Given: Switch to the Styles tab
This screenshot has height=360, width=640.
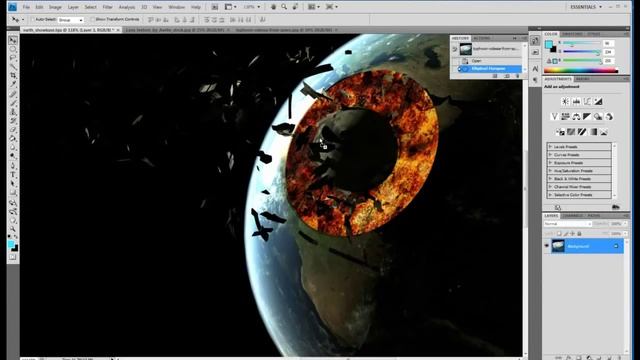Looking at the screenshot, I should pos(593,34).
